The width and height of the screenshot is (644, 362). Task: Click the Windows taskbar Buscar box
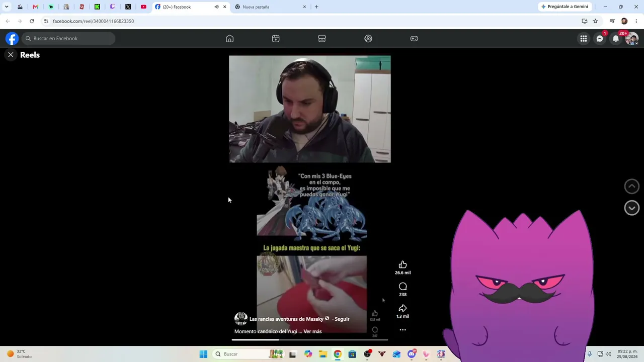pyautogui.click(x=249, y=354)
